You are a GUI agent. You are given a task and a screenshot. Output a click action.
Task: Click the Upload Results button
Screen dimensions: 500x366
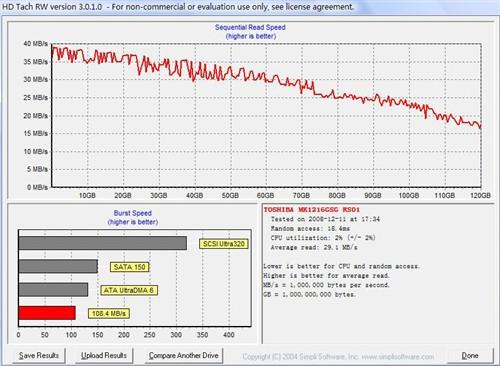(x=104, y=356)
